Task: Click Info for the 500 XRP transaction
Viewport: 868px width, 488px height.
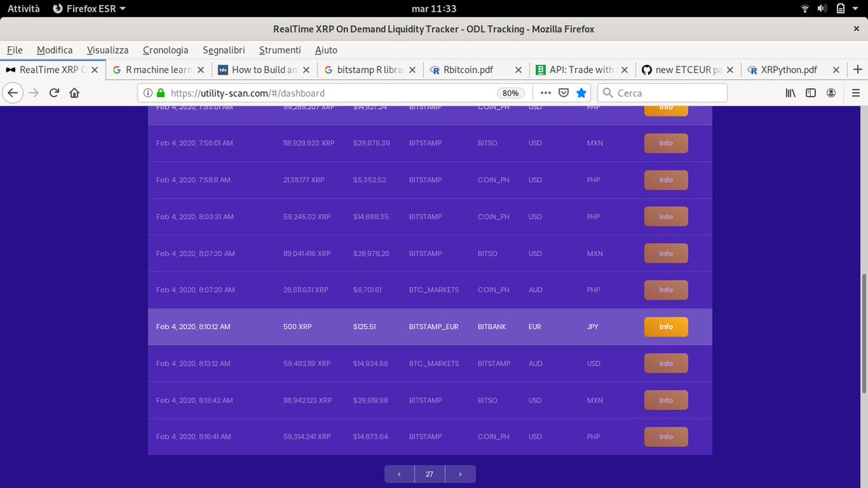Action: pyautogui.click(x=666, y=327)
